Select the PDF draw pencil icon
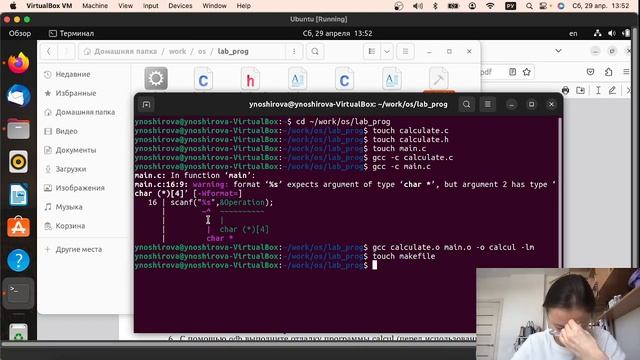The image size is (640, 360). (612, 90)
